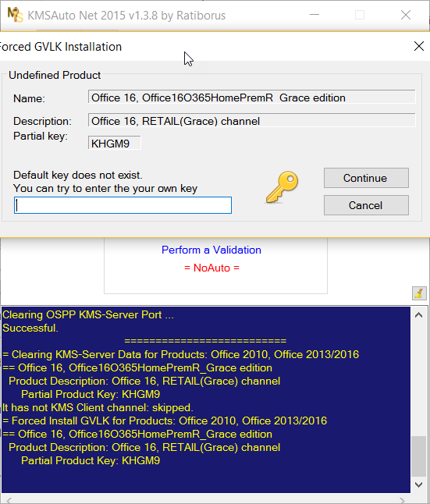This screenshot has width=430, height=504.
Task: Click the Perform a Validation link
Action: tap(211, 250)
